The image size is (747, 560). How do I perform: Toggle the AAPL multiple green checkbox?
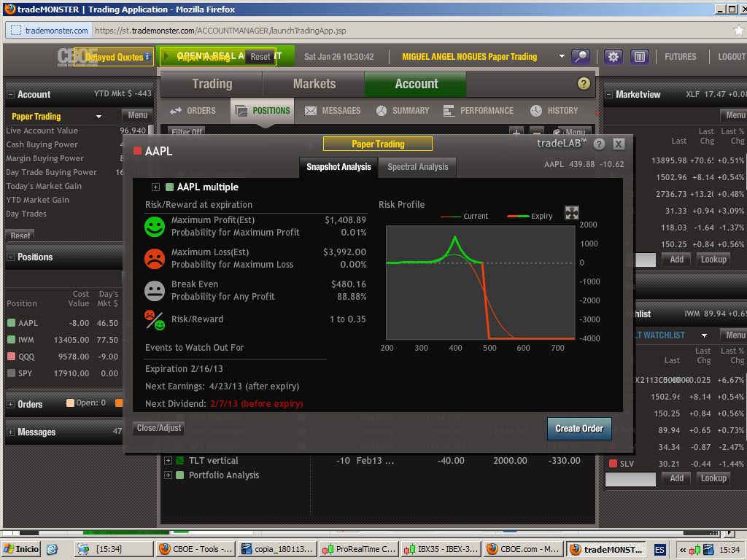(x=169, y=187)
